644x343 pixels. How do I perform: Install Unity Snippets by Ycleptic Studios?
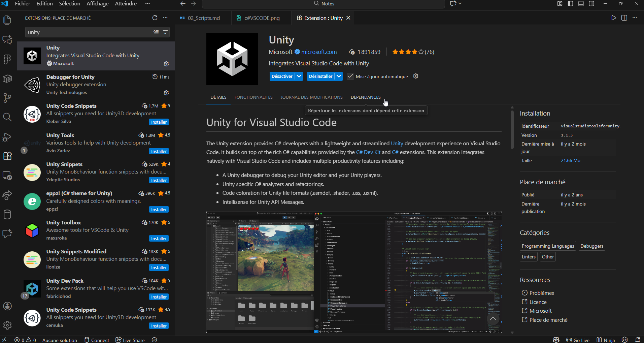coord(159,180)
